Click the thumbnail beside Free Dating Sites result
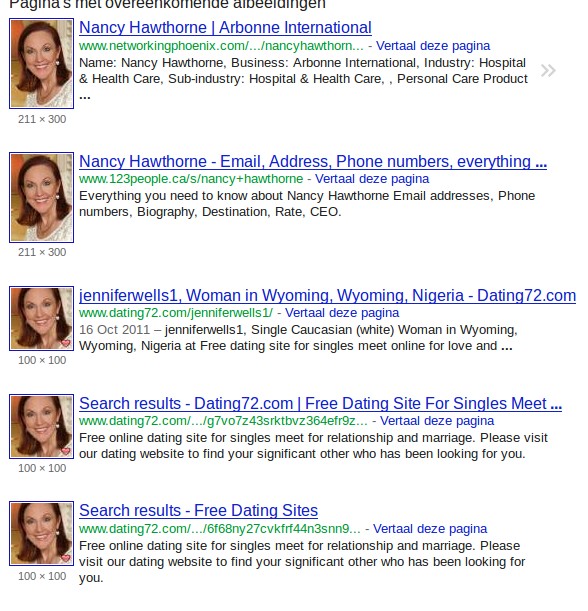This screenshot has height=611, width=588. (41, 533)
